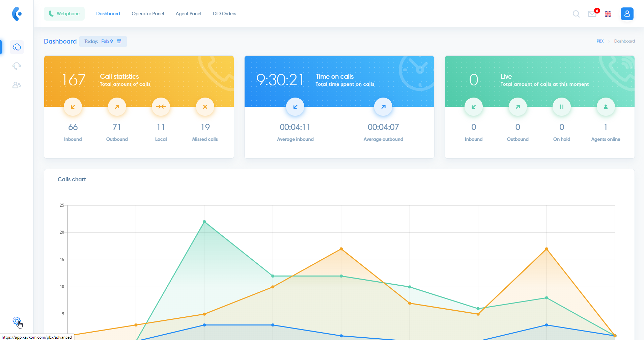
Task: Click the On hold pause icon
Action: click(562, 107)
